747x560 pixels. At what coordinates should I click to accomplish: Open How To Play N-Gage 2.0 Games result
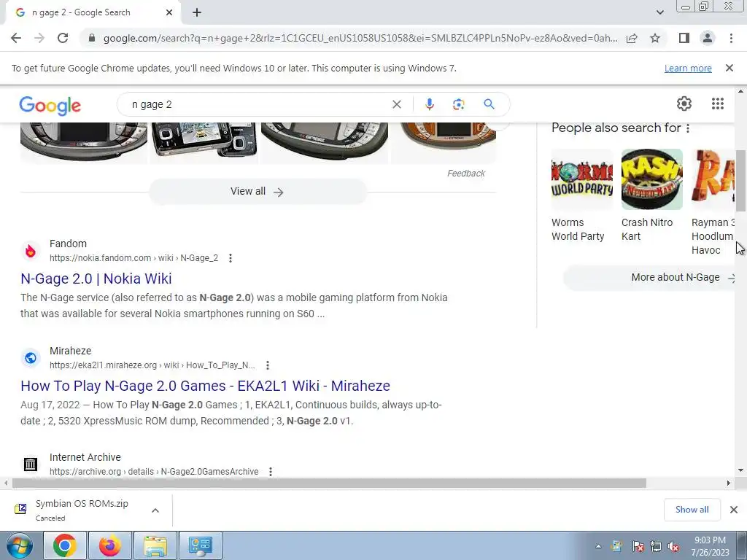[205, 386]
